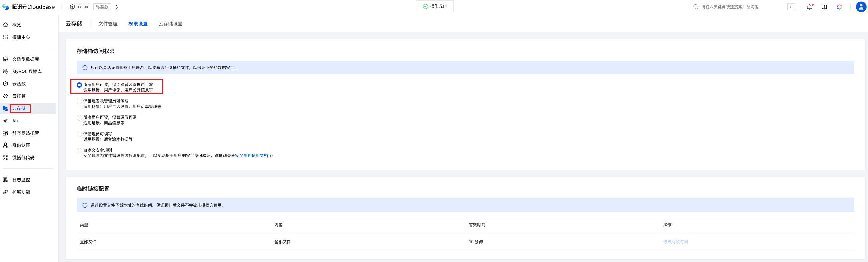Click the 标准版 plan badge
Screen dimensions: 868x262
coord(102,7)
